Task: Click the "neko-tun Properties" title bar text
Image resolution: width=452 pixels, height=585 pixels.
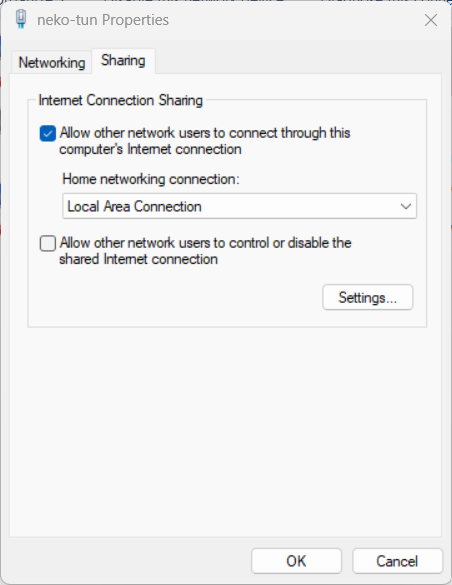Action: (103, 20)
